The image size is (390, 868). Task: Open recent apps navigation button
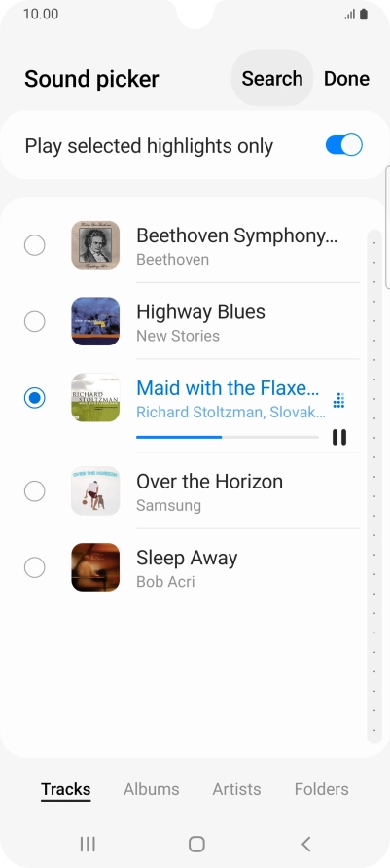(88, 844)
